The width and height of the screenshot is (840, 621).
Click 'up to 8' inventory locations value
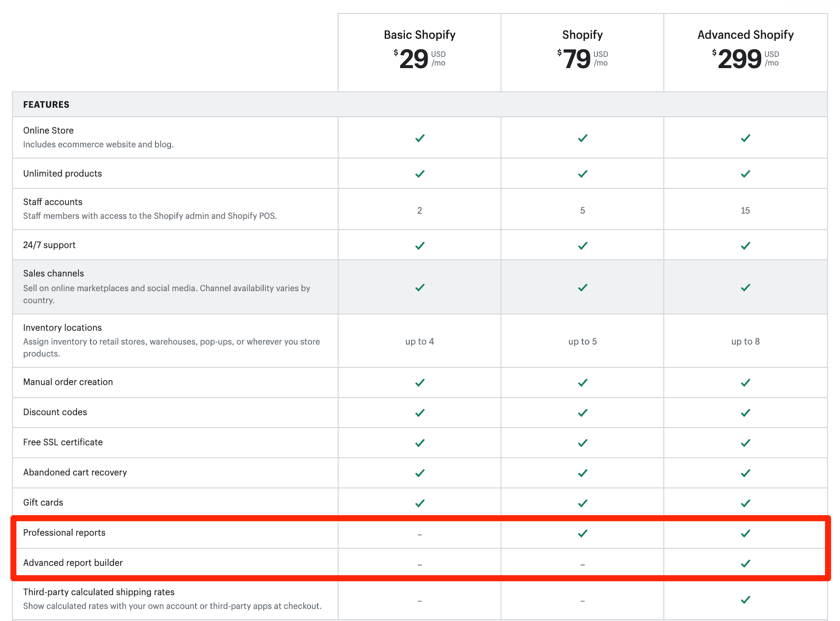[745, 342]
